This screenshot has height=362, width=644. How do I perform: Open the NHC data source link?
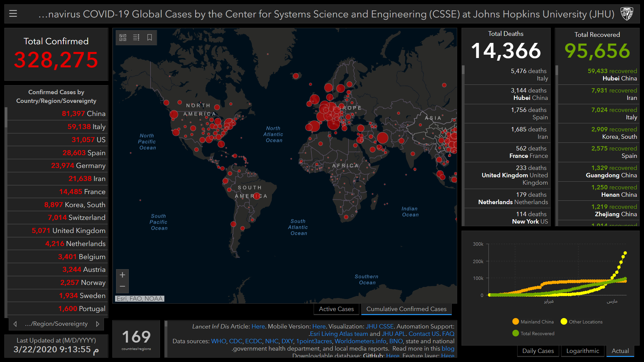click(271, 341)
